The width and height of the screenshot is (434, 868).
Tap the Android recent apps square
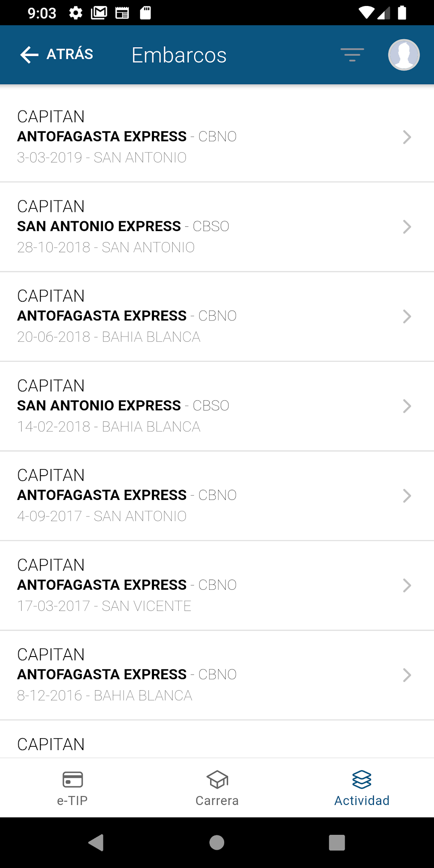337,842
